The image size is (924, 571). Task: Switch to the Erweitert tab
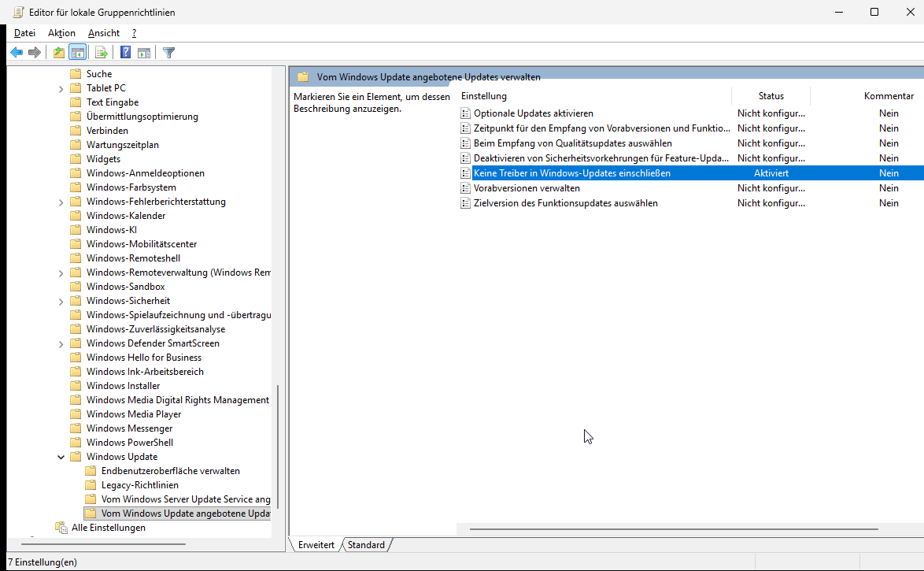pyautogui.click(x=316, y=544)
